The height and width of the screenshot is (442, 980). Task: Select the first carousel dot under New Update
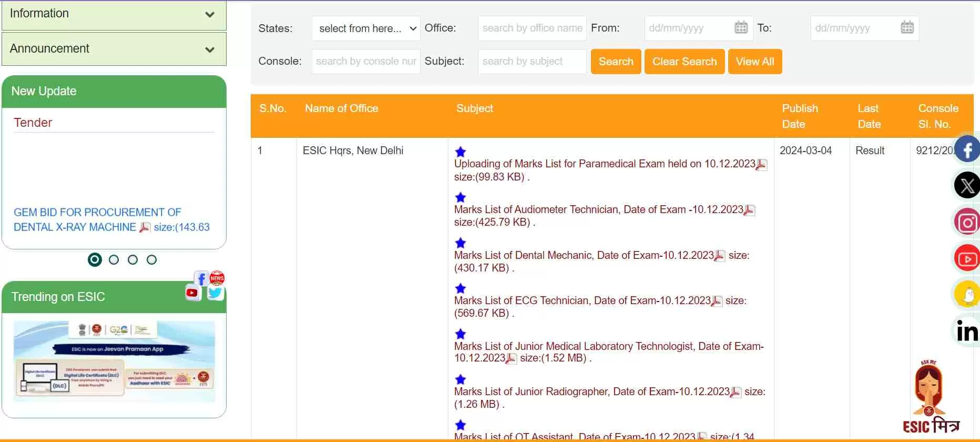pyautogui.click(x=95, y=259)
